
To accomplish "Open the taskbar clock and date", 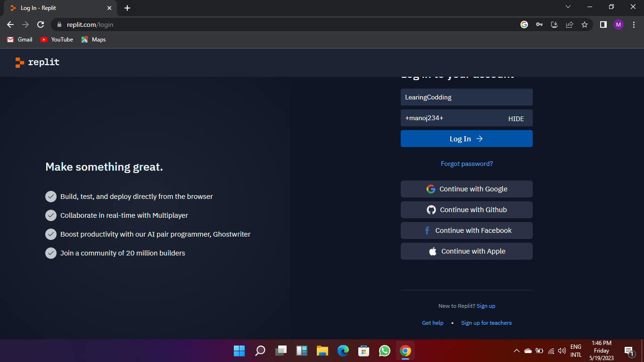I will (602, 351).
